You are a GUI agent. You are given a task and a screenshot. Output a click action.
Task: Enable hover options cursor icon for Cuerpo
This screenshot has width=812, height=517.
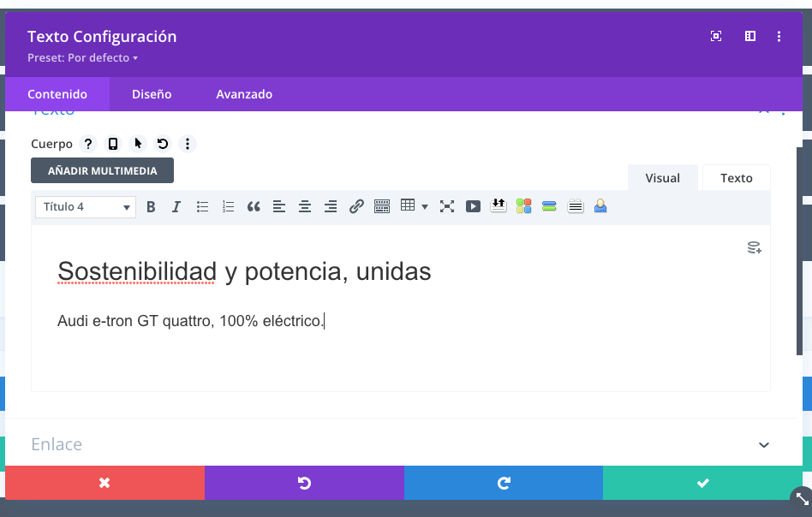[138, 144]
